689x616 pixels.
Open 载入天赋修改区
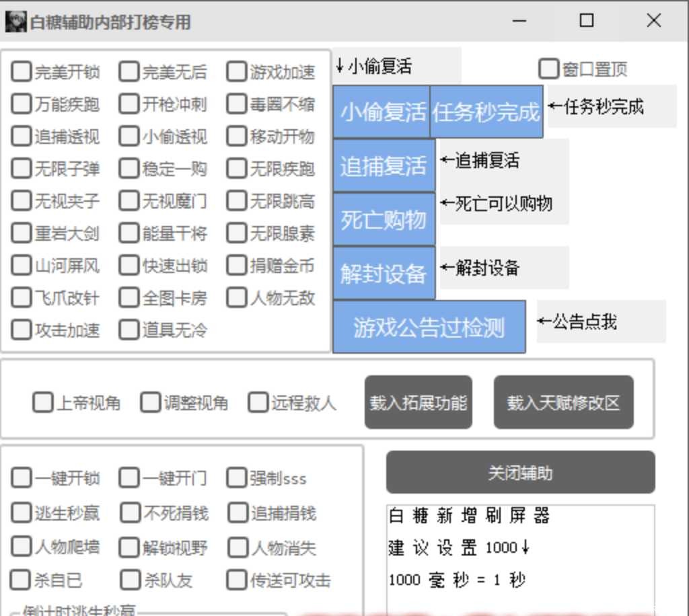tap(564, 402)
